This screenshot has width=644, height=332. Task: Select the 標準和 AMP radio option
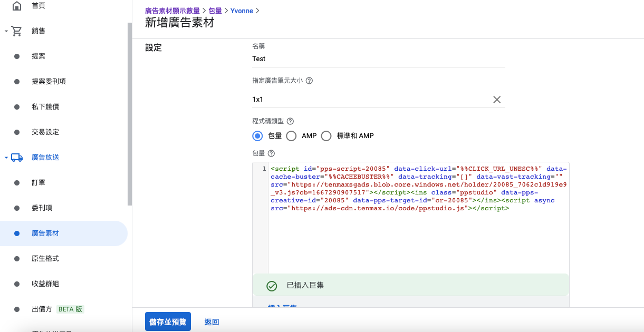tap(326, 136)
